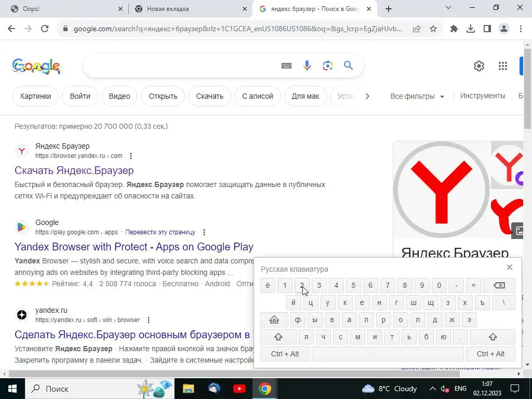The image size is (532, 399).
Task: Toggle the Chrome side panel icon
Action: click(x=487, y=29)
